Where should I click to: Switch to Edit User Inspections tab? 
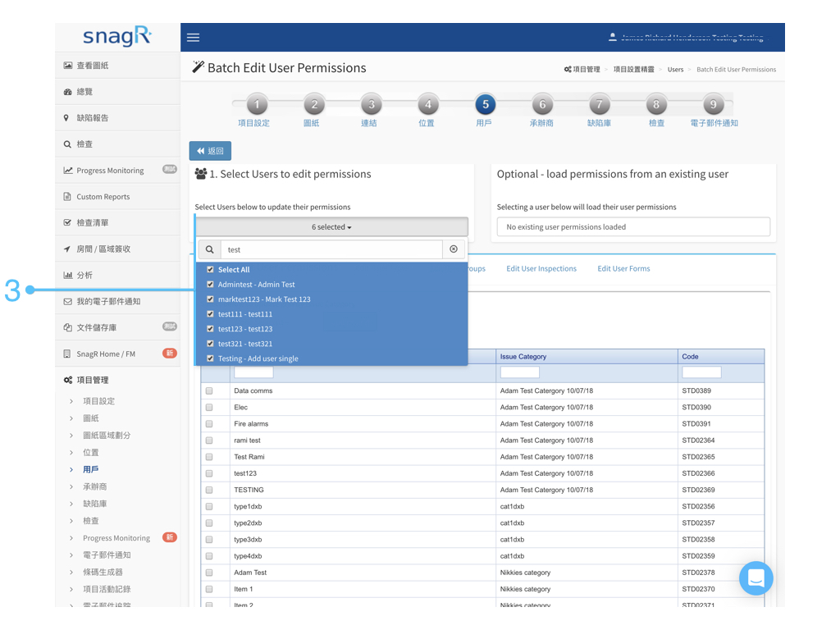[x=541, y=269]
